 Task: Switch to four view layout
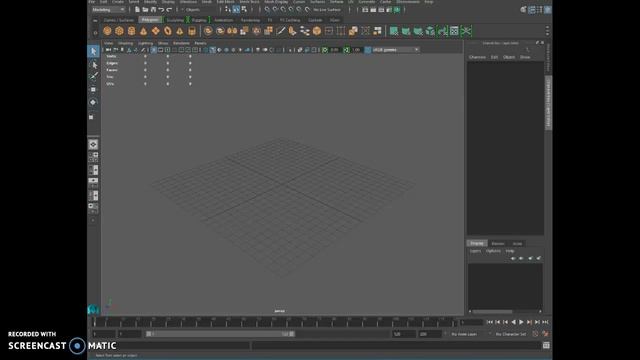pyautogui.click(x=93, y=157)
